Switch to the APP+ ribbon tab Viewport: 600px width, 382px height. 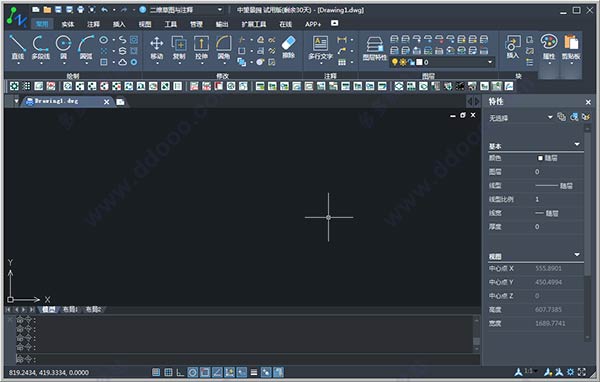313,24
